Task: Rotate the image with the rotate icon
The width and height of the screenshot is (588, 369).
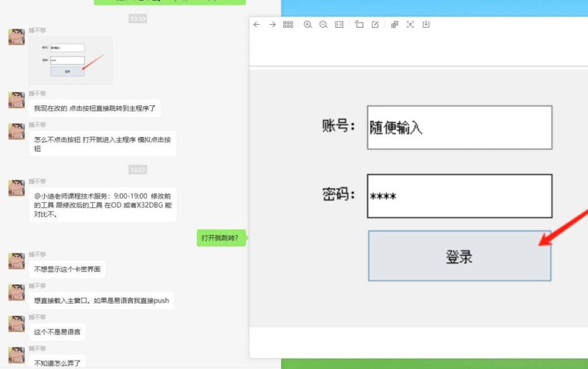Action: [359, 25]
